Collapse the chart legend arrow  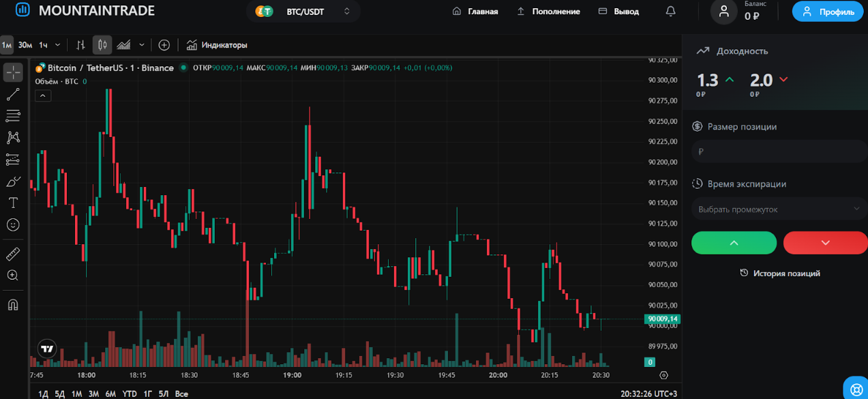click(x=43, y=95)
